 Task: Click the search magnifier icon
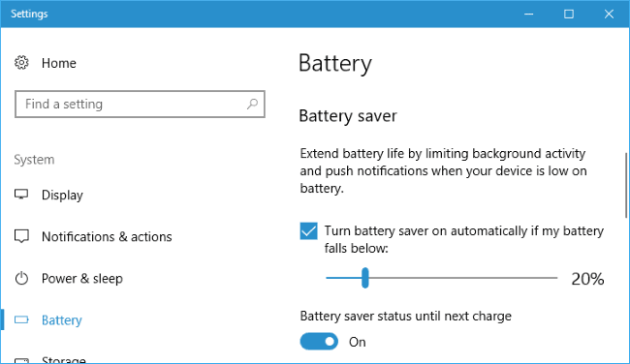tap(252, 104)
